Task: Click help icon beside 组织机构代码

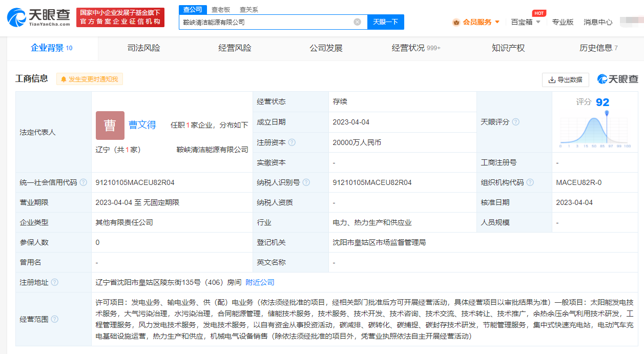Action: tap(530, 182)
